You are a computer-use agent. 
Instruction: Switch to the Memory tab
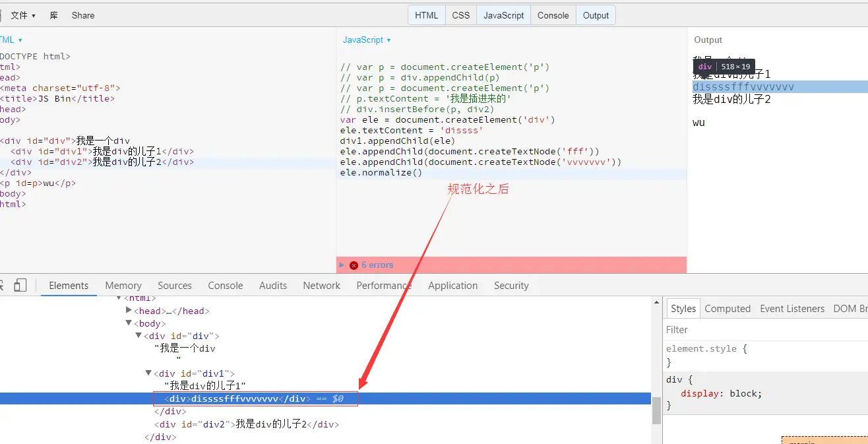(123, 286)
